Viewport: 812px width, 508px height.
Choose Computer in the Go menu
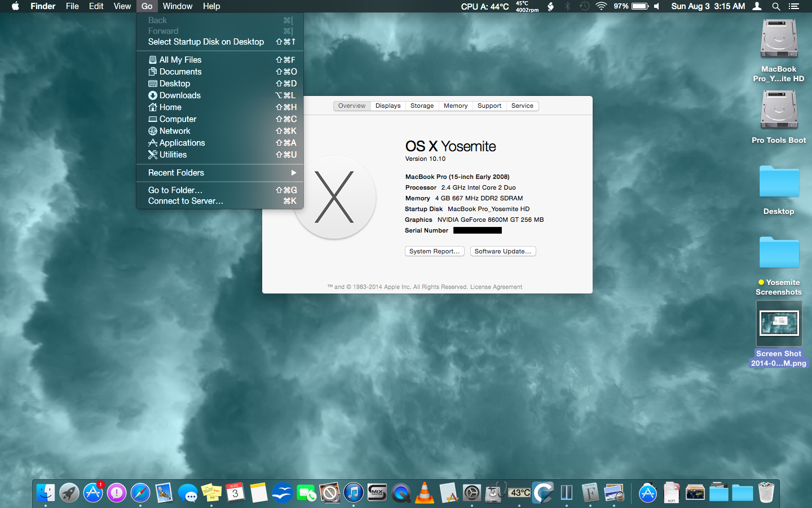[x=220, y=119]
